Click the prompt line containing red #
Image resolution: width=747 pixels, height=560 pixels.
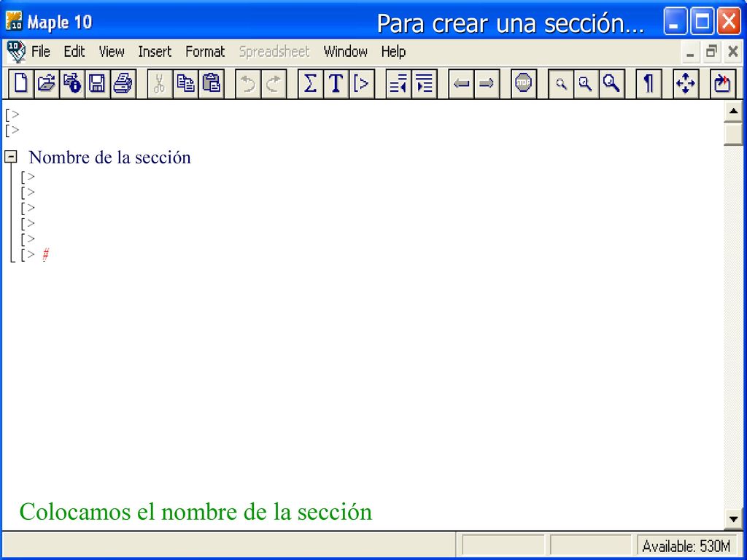click(35, 254)
